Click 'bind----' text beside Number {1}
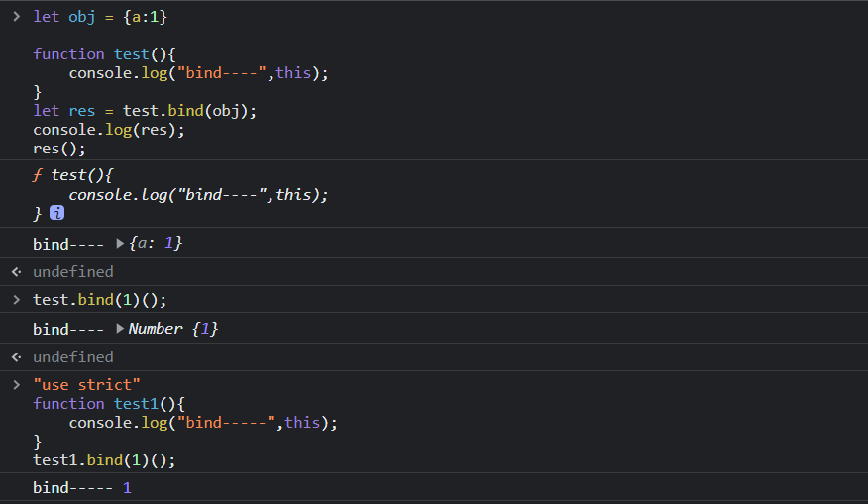The image size is (868, 504). [68, 329]
